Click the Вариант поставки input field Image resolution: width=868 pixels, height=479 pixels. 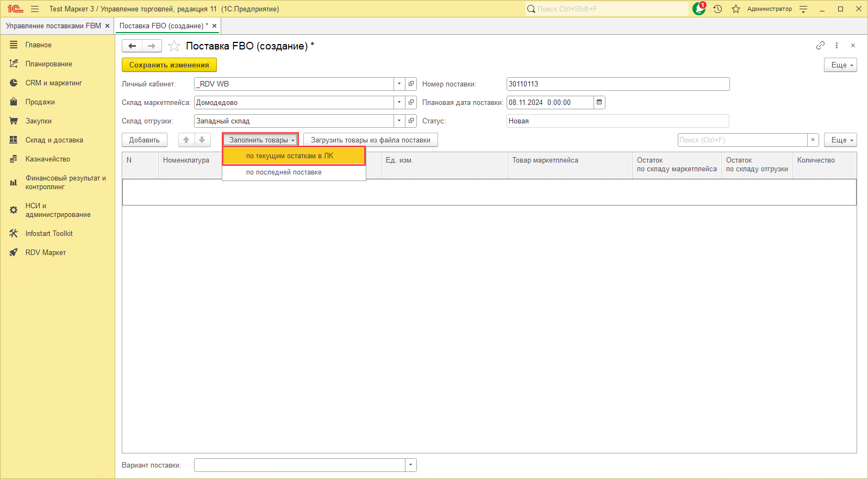(299, 465)
